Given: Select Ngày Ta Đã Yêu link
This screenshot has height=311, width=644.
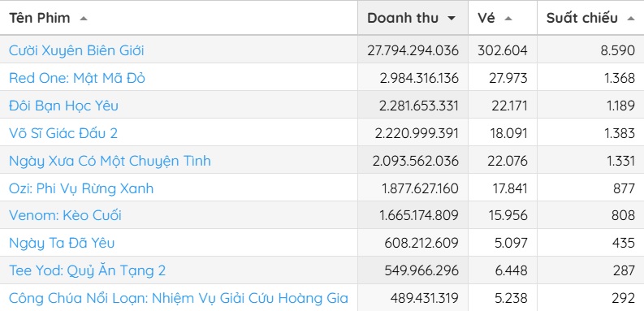Looking at the screenshot, I should (x=62, y=243).
